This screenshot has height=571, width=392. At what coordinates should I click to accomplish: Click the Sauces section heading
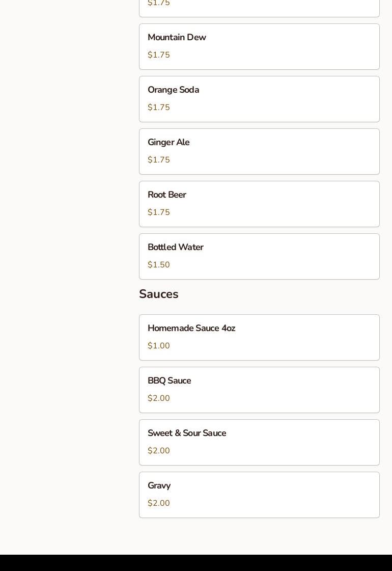click(x=159, y=294)
